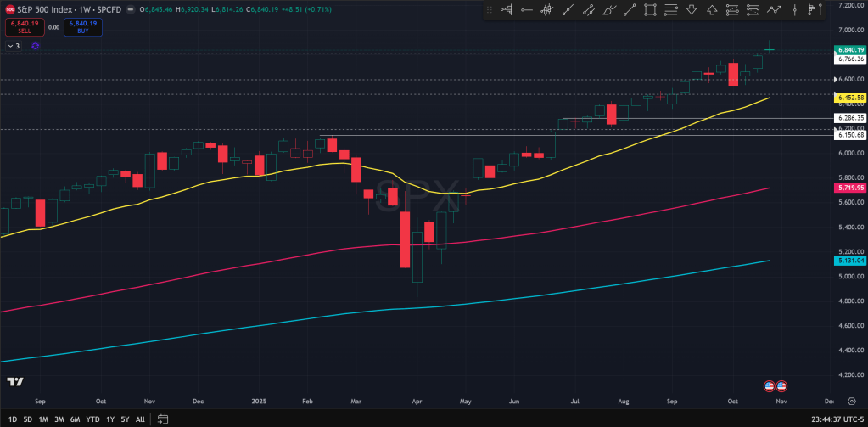Switch to the YTD time range
This screenshot has width=868, height=427.
click(x=93, y=419)
